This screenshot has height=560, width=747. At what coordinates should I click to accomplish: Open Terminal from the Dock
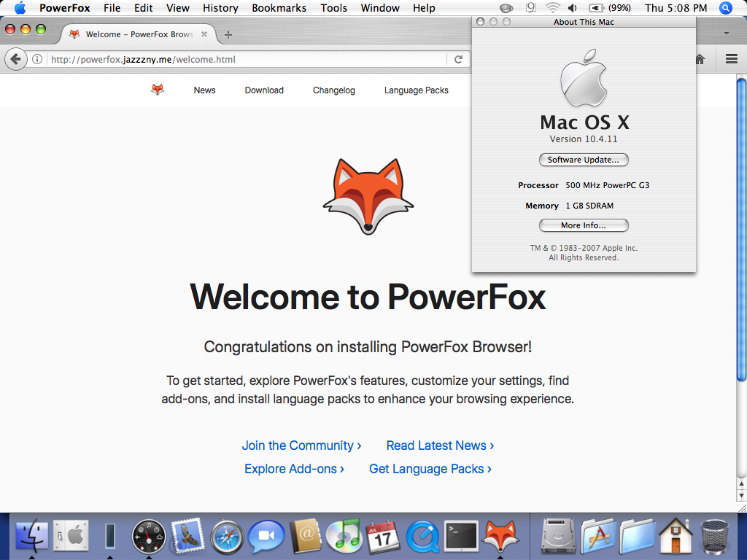[x=461, y=536]
